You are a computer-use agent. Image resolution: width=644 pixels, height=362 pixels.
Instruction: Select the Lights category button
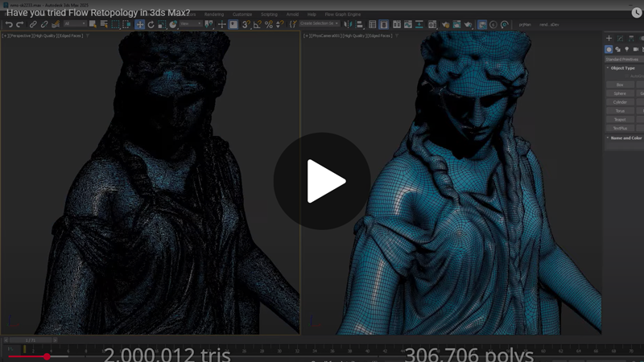point(627,49)
